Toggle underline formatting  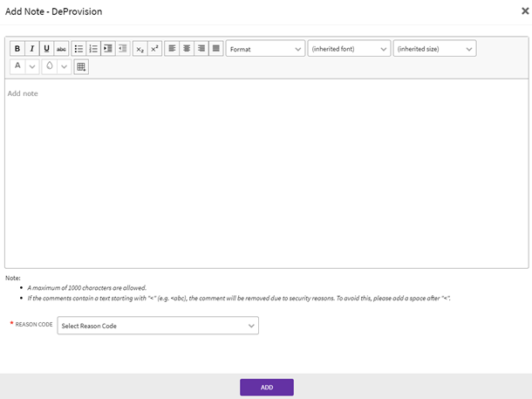46,49
